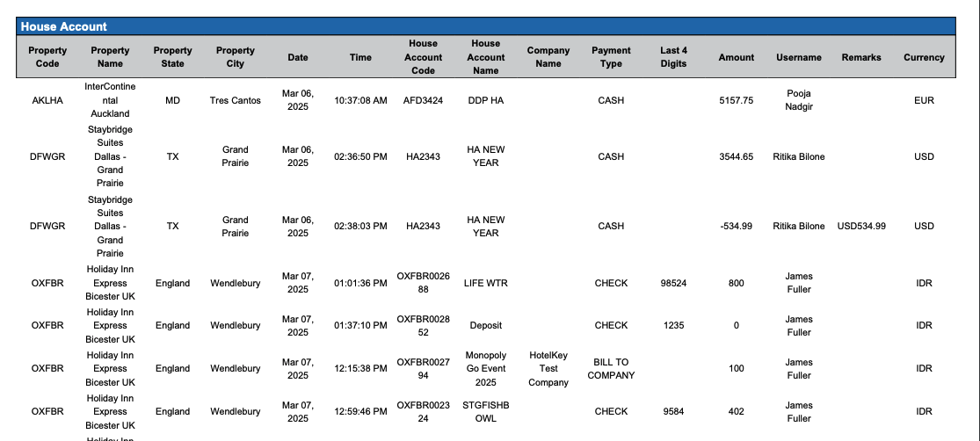Click the Currency column header
This screenshot has width=980, height=441.
click(924, 57)
